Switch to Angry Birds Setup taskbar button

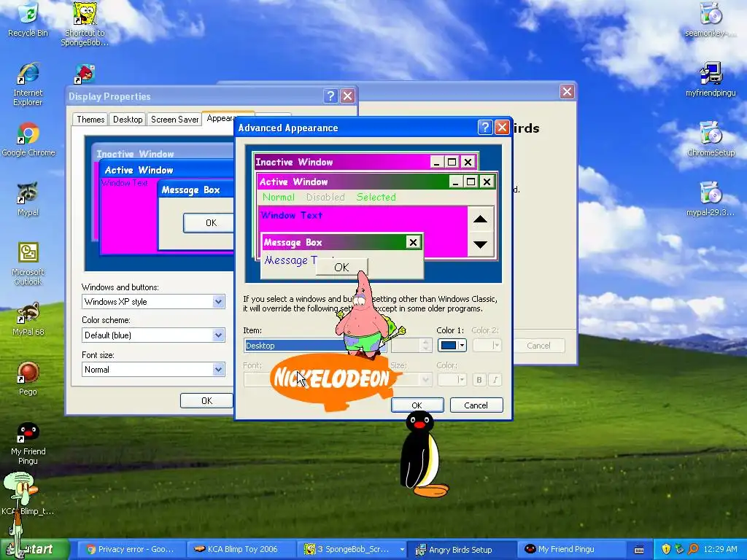(x=462, y=550)
